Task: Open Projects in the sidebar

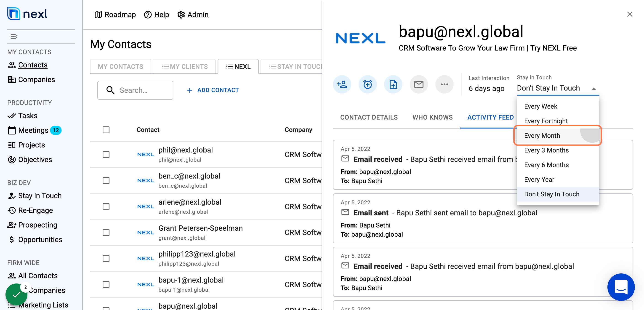Action: click(x=26, y=145)
